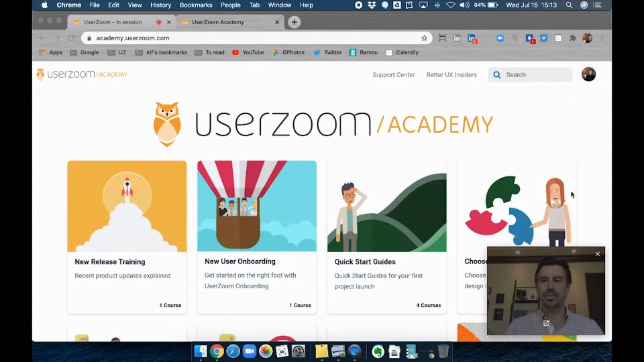Viewport: 644px width, 362px height.
Task: Open Siri from the menu bar
Action: tap(584, 5)
